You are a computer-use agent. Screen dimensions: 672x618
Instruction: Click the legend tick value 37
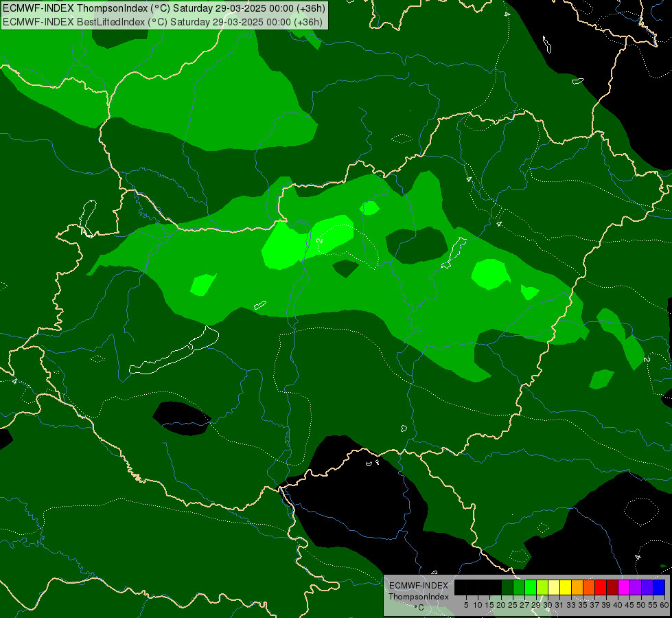click(594, 605)
